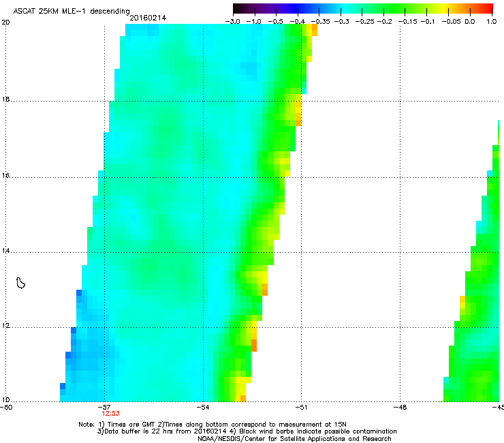This screenshot has width=504, height=443.
Task: Click the small island outline near the left edge
Action: coord(20,283)
